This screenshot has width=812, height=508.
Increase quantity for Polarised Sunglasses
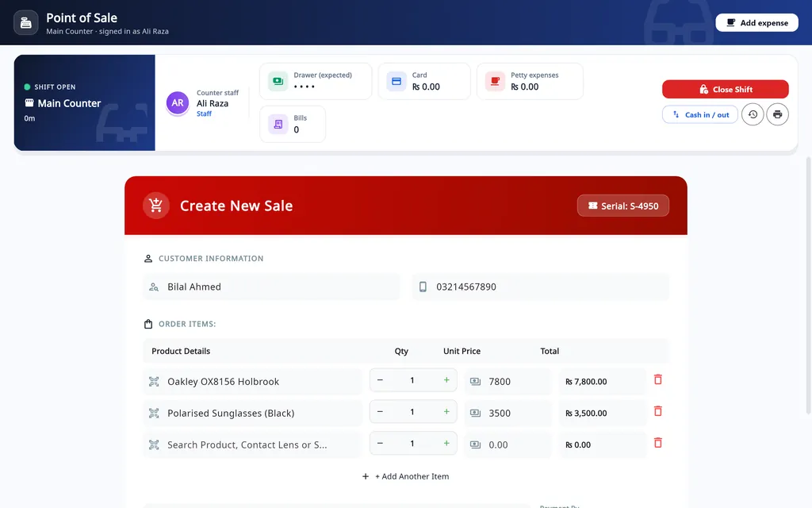[x=446, y=412]
